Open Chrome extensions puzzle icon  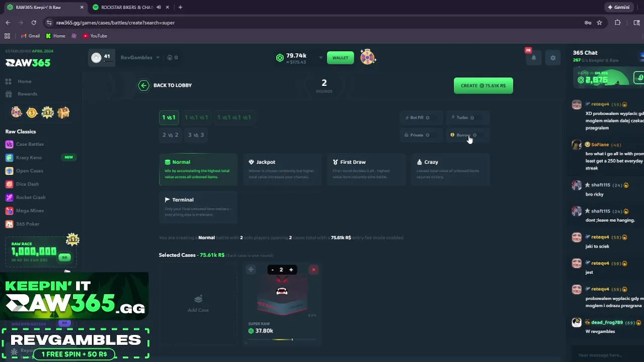(618, 23)
